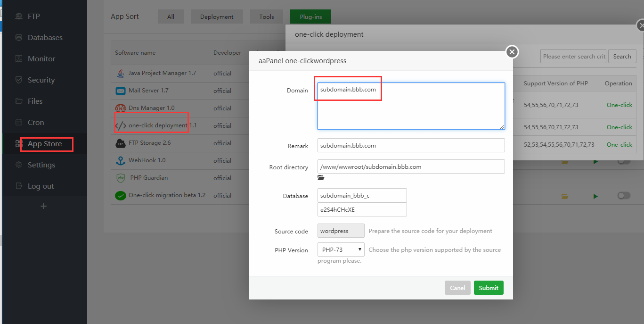
Task: Toggle the switch in WebHook row
Action: [x=624, y=162]
